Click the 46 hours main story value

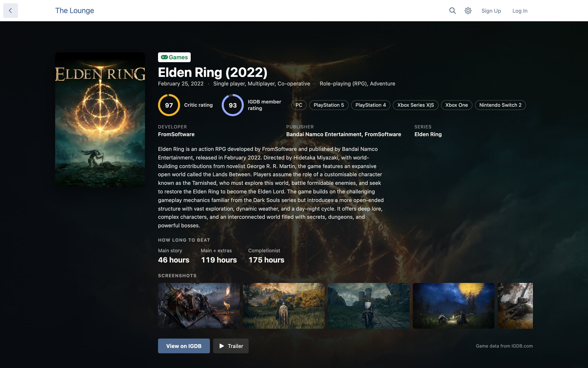[x=174, y=260]
